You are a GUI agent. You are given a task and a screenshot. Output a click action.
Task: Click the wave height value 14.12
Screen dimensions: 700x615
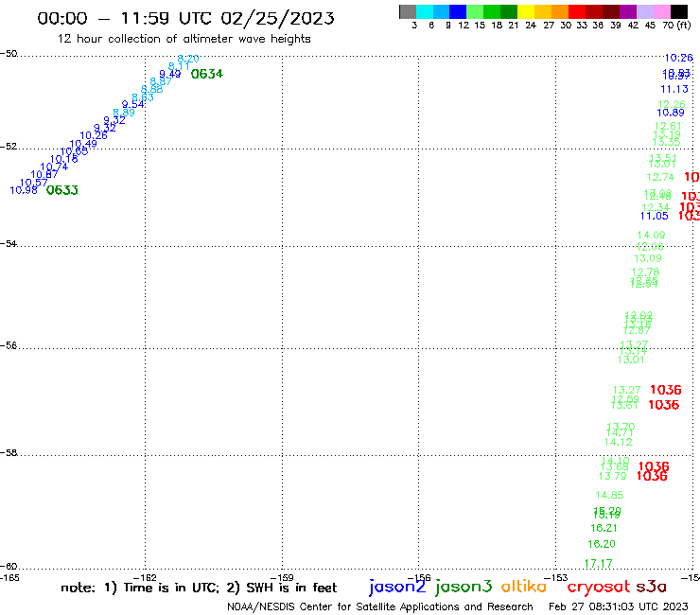tap(619, 442)
